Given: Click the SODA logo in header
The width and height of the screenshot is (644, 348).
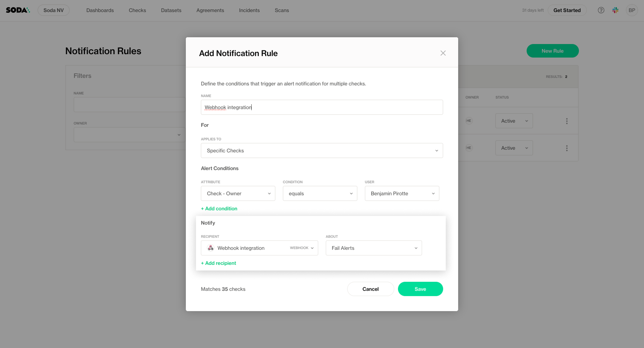Looking at the screenshot, I should pos(18,10).
